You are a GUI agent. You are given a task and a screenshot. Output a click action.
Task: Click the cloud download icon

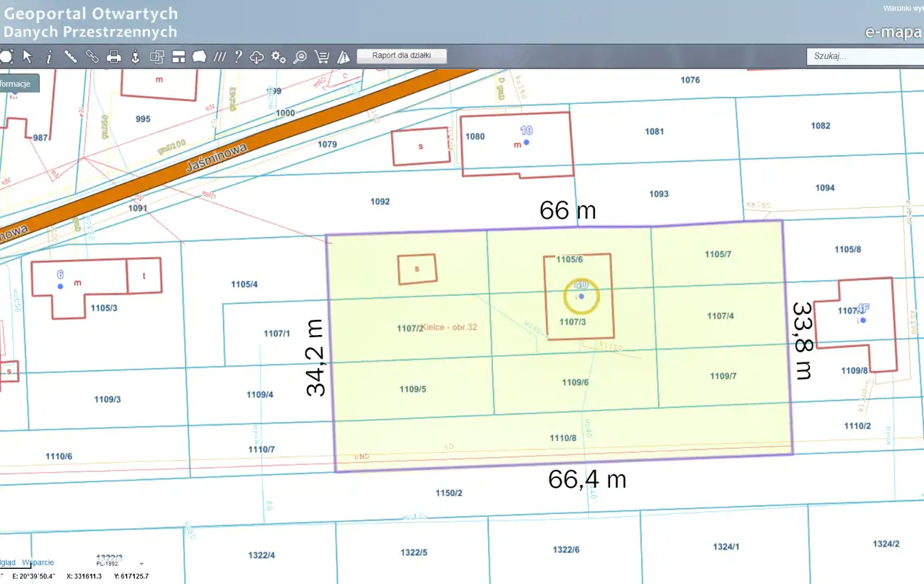pyautogui.click(x=256, y=57)
